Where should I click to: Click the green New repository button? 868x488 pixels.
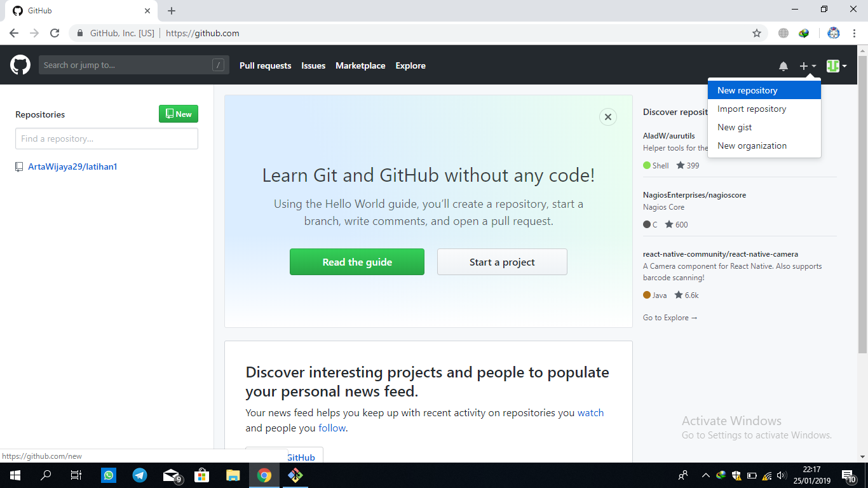click(179, 114)
